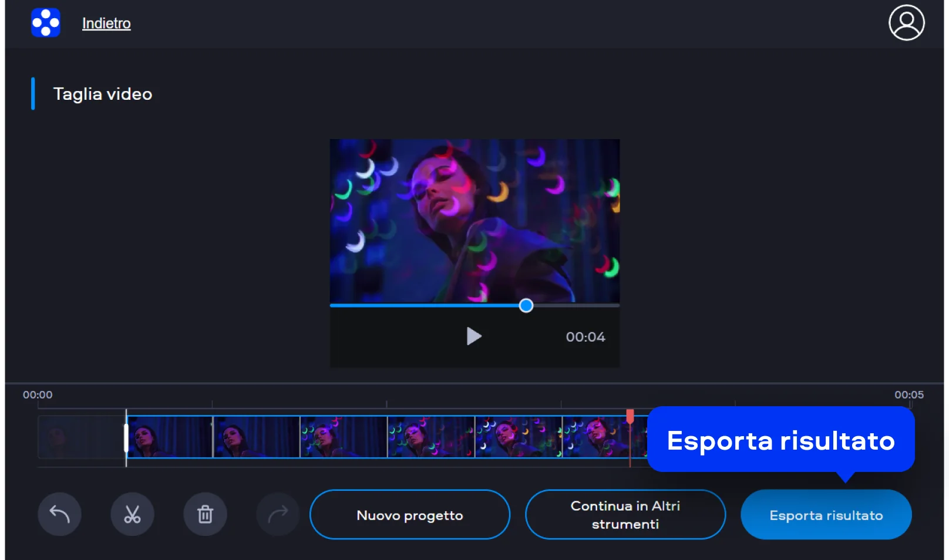Start a new project with Nuovo progetto
This screenshot has width=949, height=560.
(x=409, y=515)
